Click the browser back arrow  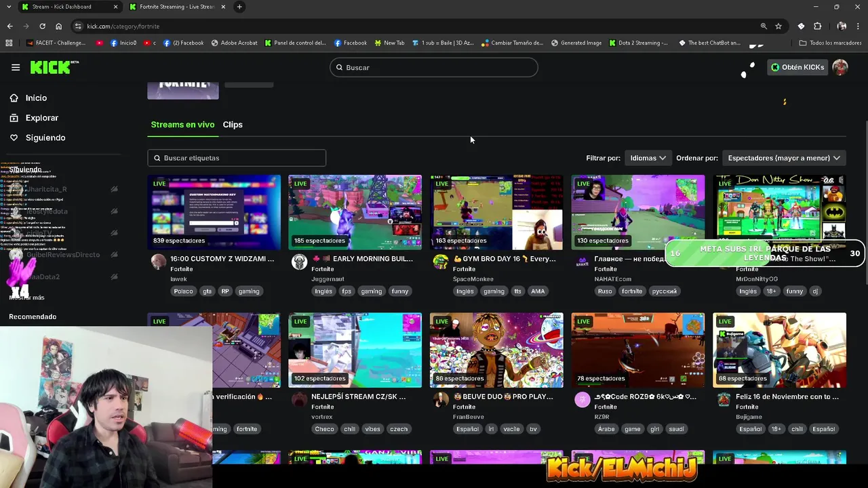pyautogui.click(x=9, y=26)
